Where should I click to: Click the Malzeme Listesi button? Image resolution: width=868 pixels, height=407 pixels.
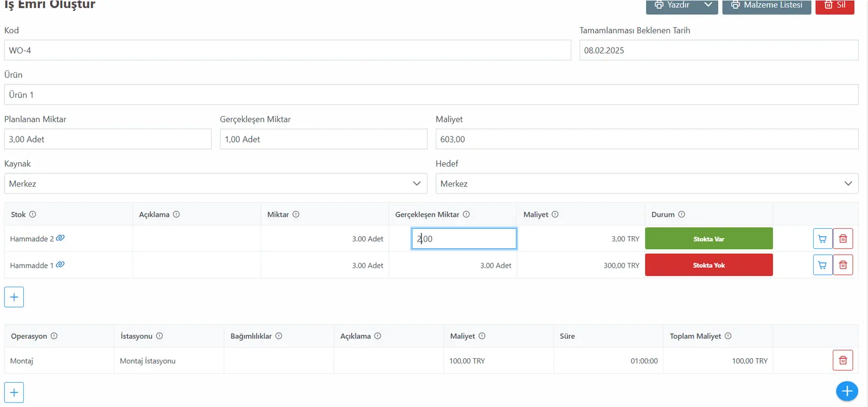point(767,5)
